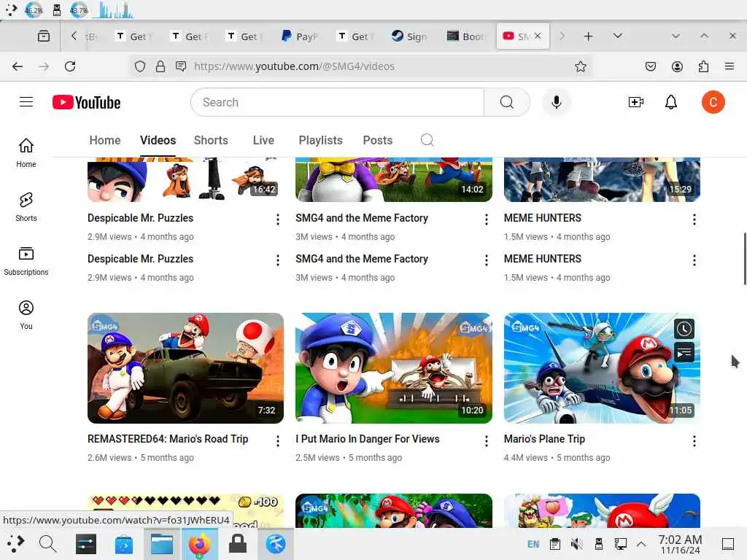747x560 pixels.
Task: Open second options menu for Despicable Mr. Puzzles
Action: point(278,260)
